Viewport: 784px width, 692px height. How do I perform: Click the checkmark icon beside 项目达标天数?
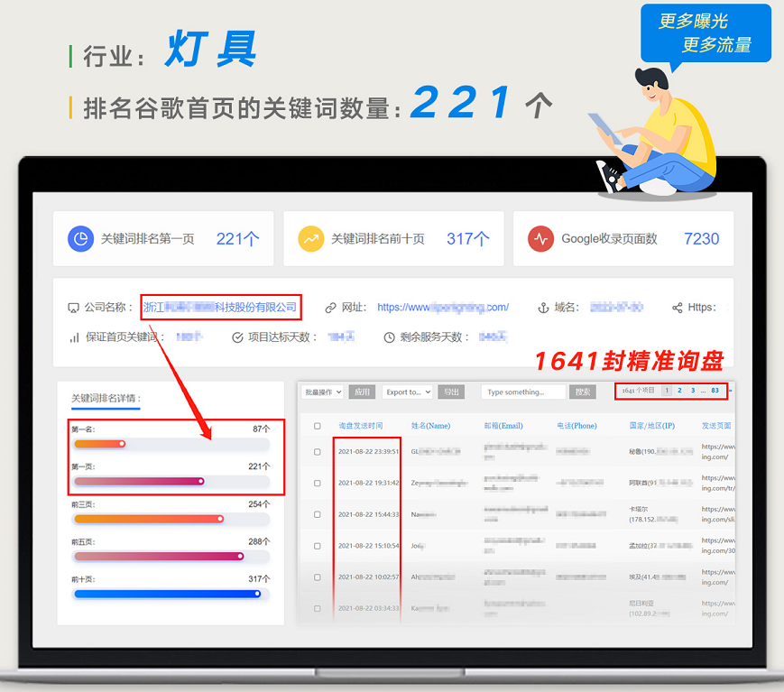237,337
